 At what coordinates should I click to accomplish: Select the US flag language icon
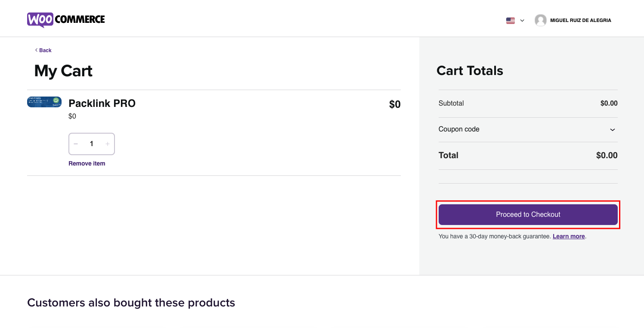point(510,20)
